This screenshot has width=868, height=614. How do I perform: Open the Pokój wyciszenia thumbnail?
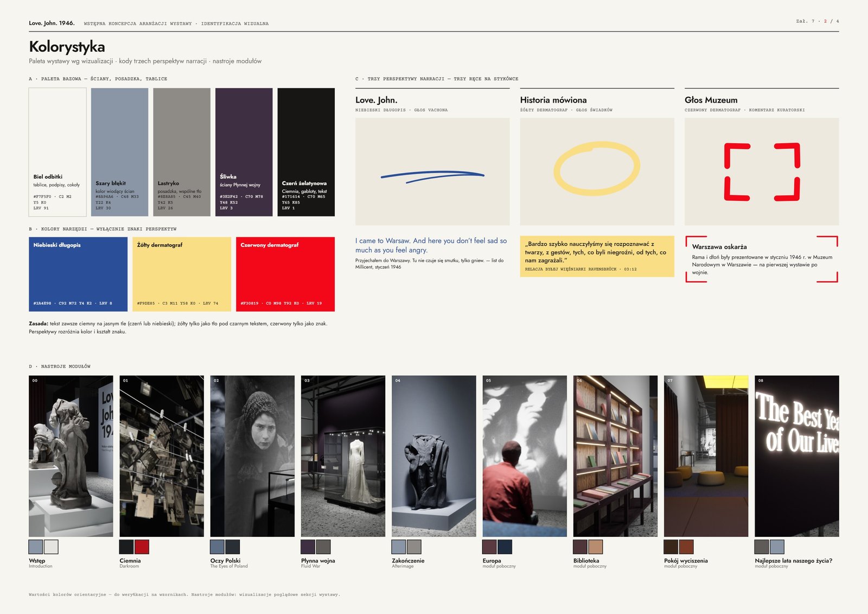(706, 456)
